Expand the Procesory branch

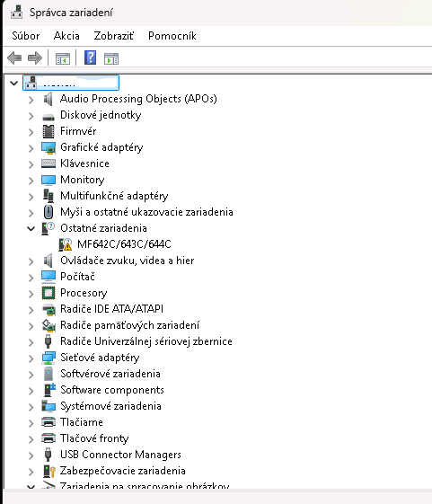pyautogui.click(x=31, y=294)
